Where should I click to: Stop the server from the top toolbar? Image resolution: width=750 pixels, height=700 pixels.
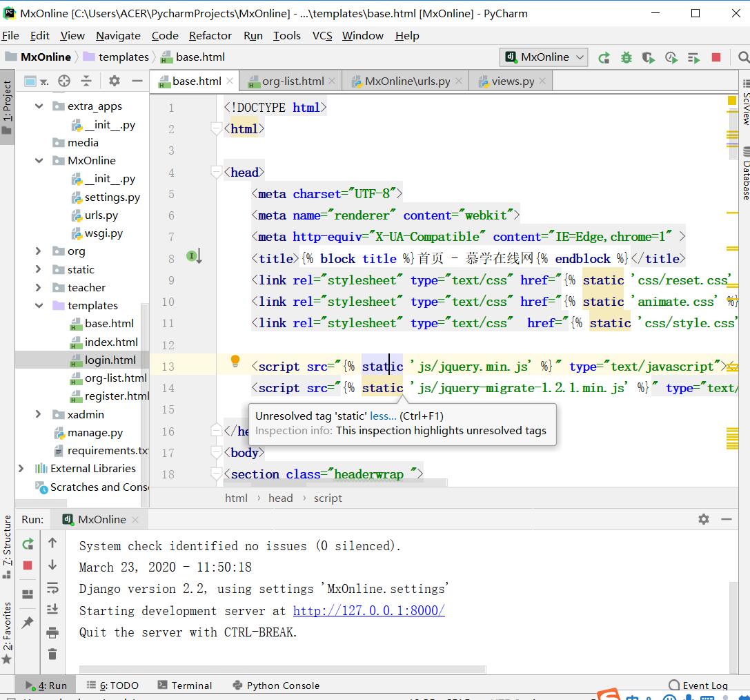coord(716,57)
